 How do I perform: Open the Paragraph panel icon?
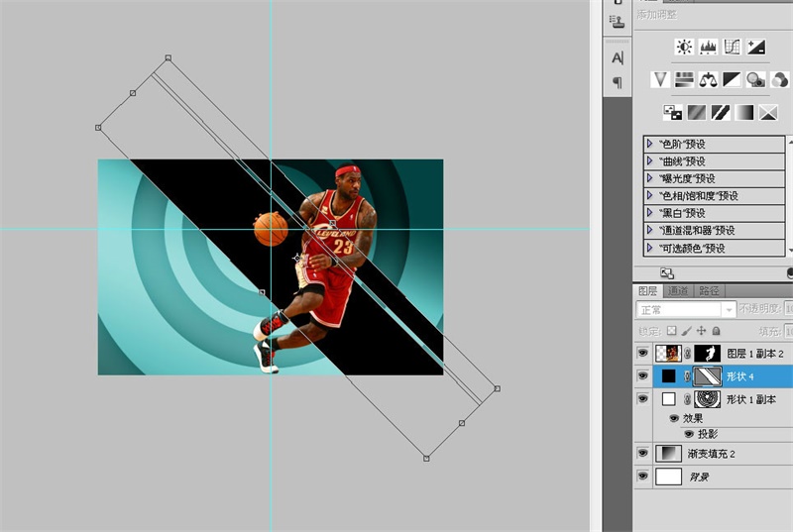point(618,83)
